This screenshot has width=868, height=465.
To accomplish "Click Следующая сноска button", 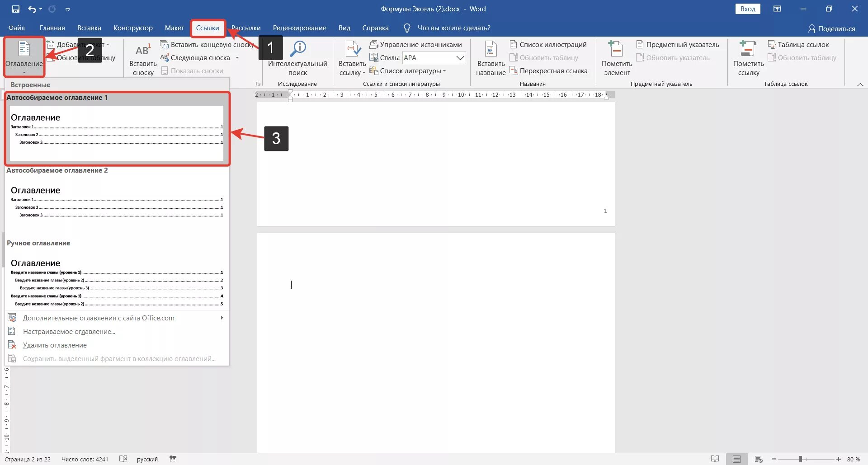I will click(x=196, y=58).
